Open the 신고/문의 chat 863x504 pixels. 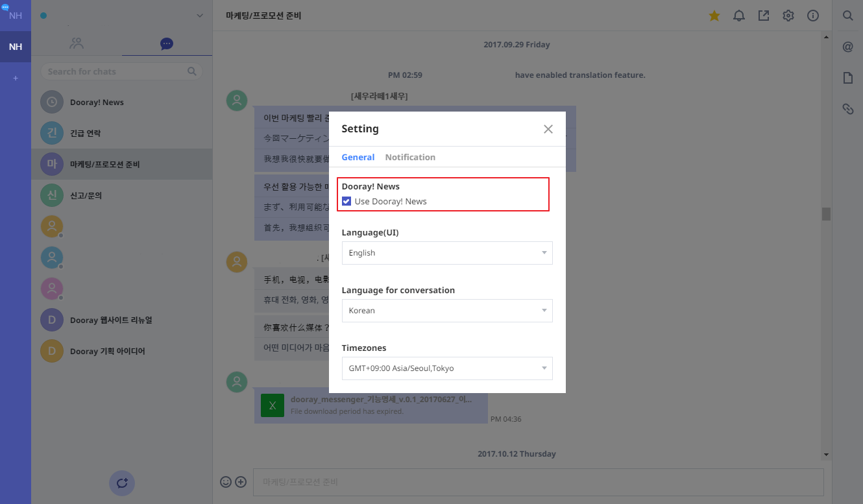[x=121, y=195]
